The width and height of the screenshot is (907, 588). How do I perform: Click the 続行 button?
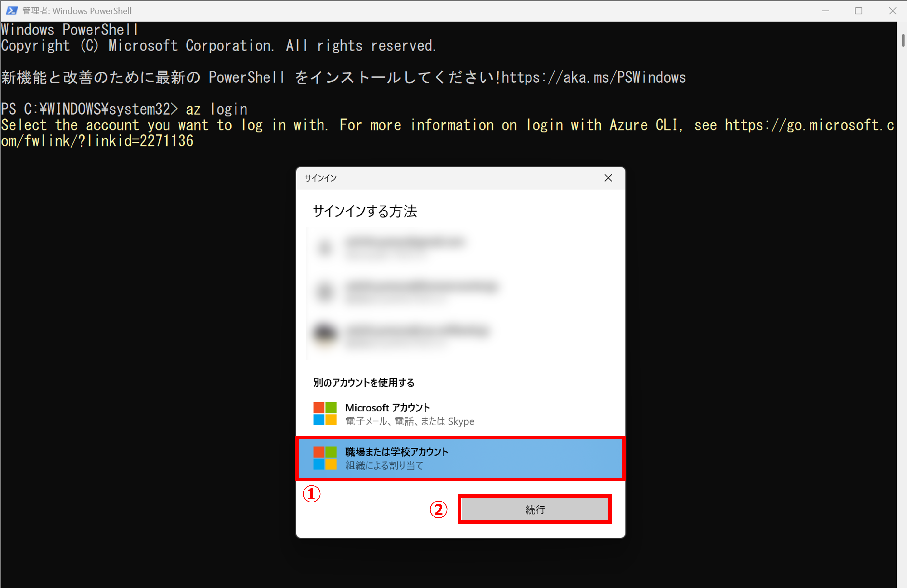[535, 509]
